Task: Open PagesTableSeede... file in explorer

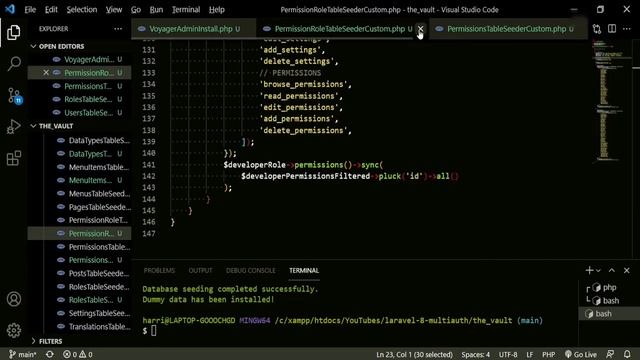Action: click(80, 207)
